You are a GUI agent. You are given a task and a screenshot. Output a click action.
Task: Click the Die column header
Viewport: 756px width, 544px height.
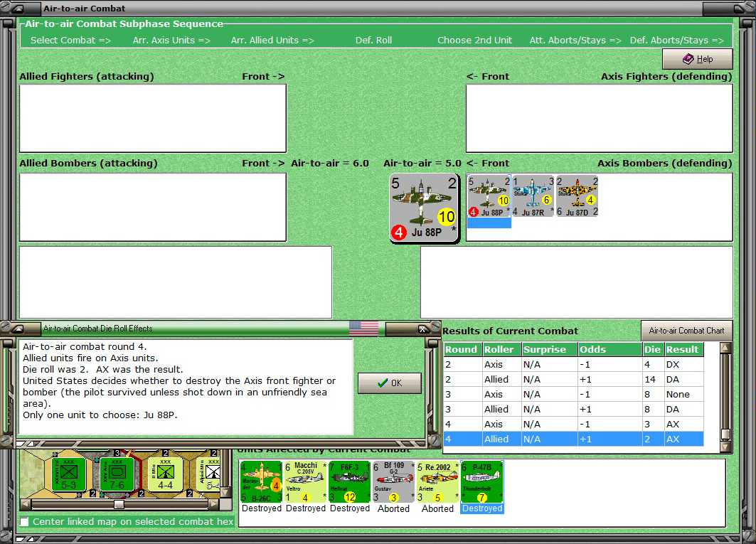[654, 349]
